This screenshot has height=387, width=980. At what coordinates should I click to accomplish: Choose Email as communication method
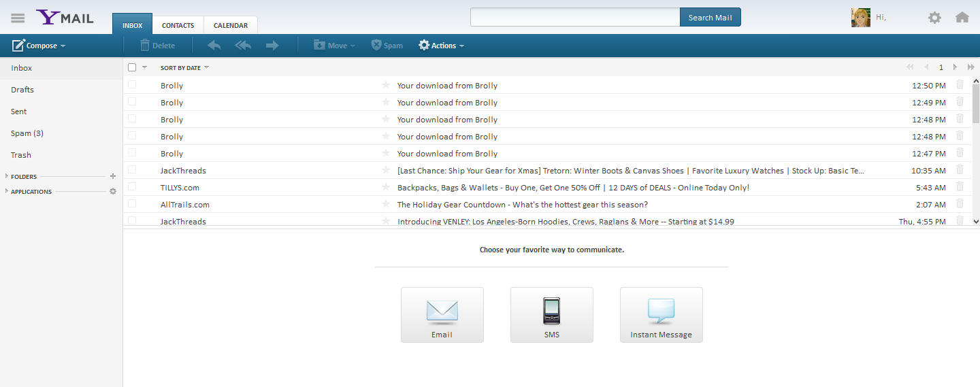442,314
